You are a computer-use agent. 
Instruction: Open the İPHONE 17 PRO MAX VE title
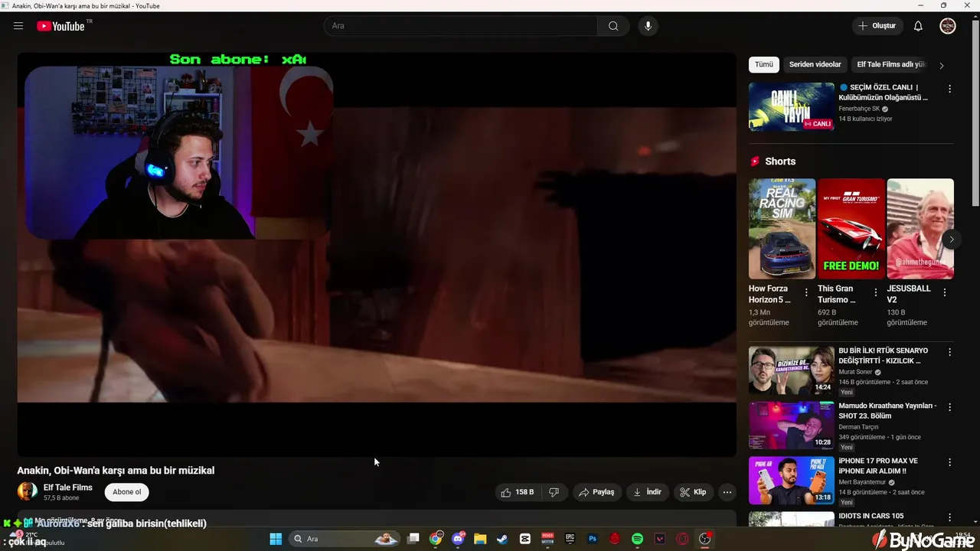(878, 466)
